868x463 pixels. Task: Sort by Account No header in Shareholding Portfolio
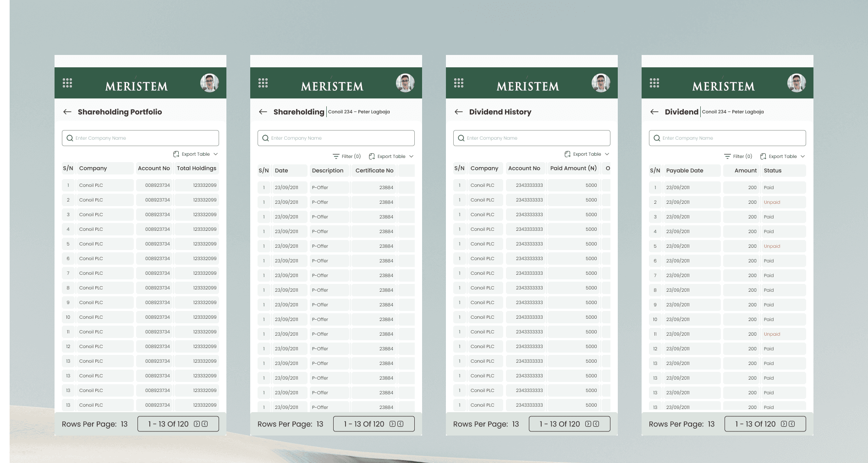[x=154, y=169]
